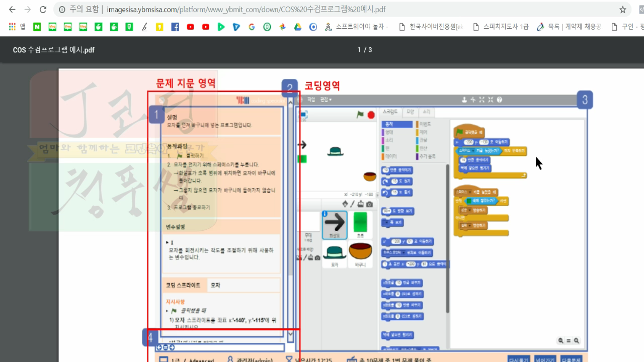Click the camera icon to capture a sprite
Viewport: 644px width, 362px height.
click(x=369, y=204)
